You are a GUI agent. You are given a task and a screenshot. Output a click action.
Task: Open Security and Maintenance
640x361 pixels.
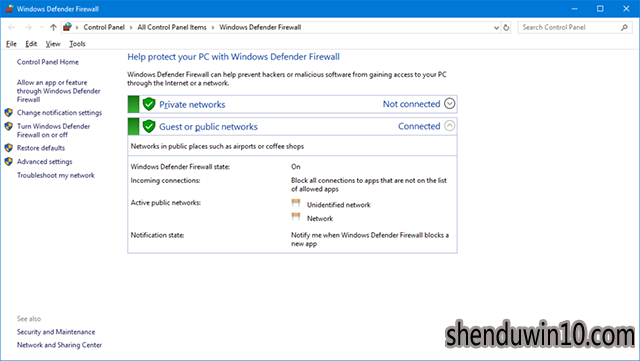coord(56,332)
